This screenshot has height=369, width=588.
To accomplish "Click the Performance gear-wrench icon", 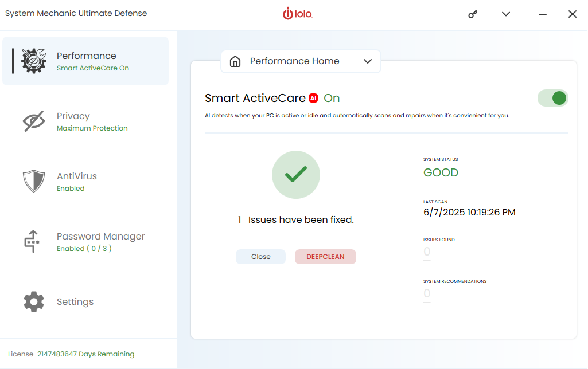I will point(34,61).
